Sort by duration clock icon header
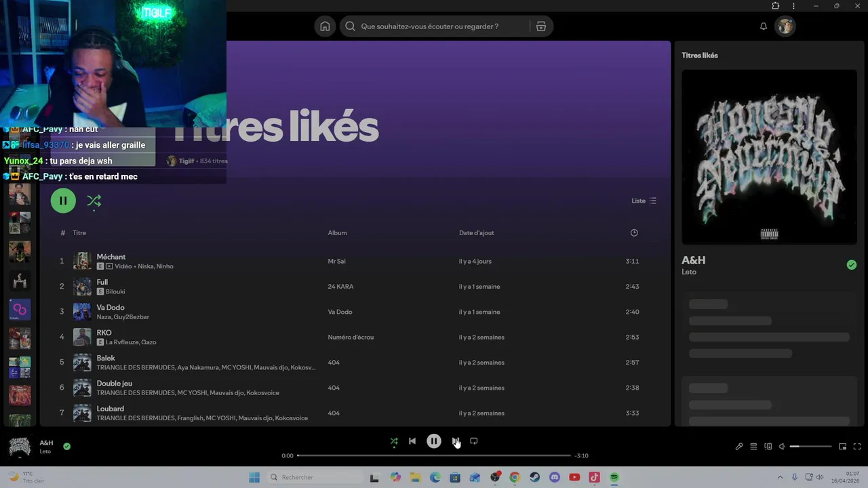 (x=634, y=232)
